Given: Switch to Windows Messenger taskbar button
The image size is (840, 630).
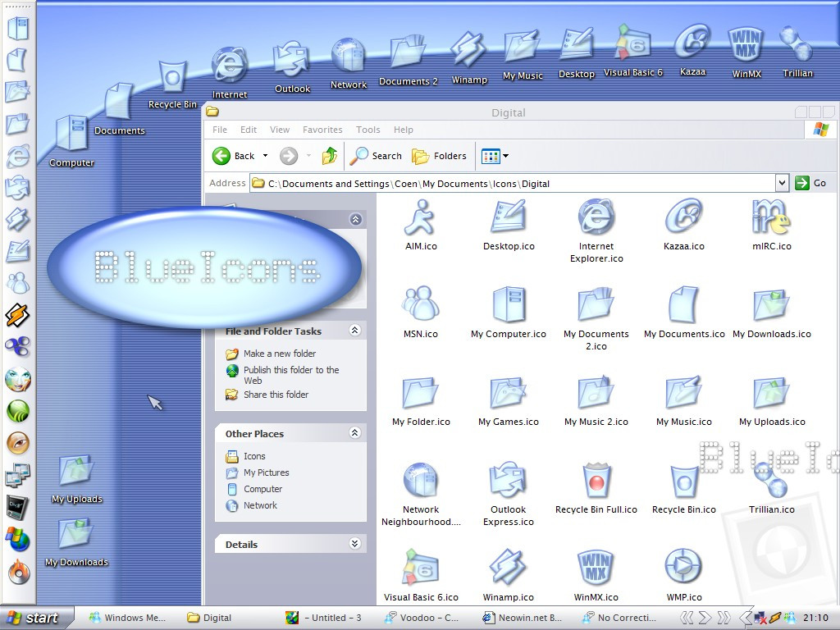Looking at the screenshot, I should tap(128, 618).
